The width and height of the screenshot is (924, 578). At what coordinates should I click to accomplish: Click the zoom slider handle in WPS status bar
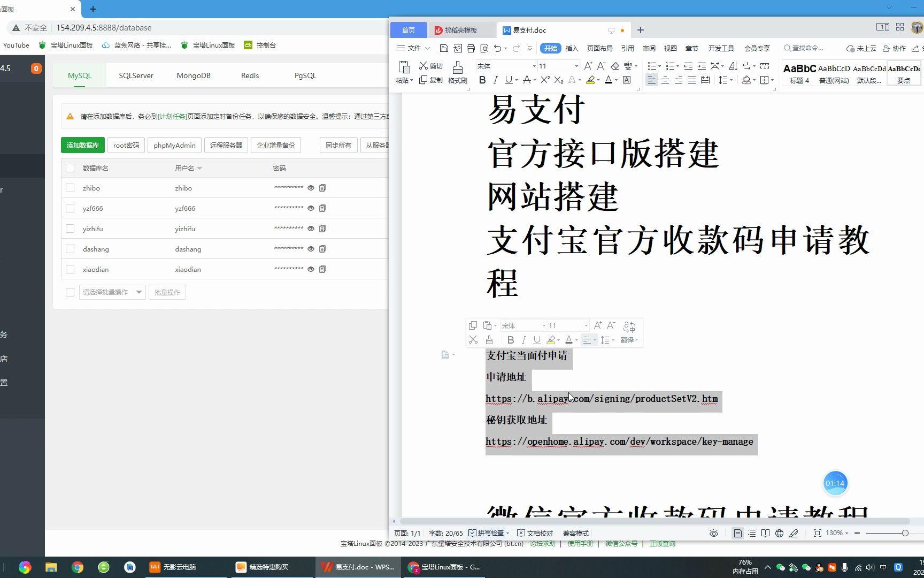(x=905, y=533)
